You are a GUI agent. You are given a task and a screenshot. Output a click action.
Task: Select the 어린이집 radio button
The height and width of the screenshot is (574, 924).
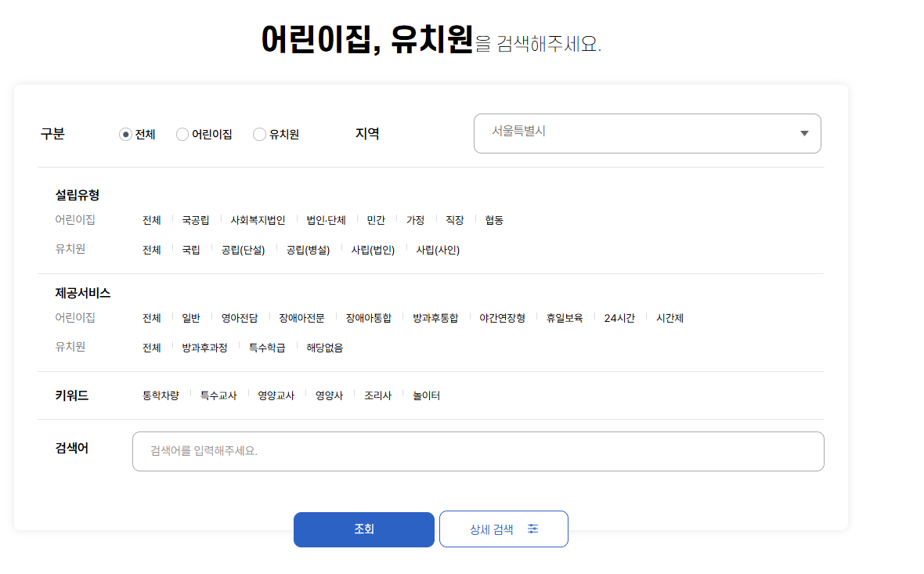click(182, 135)
